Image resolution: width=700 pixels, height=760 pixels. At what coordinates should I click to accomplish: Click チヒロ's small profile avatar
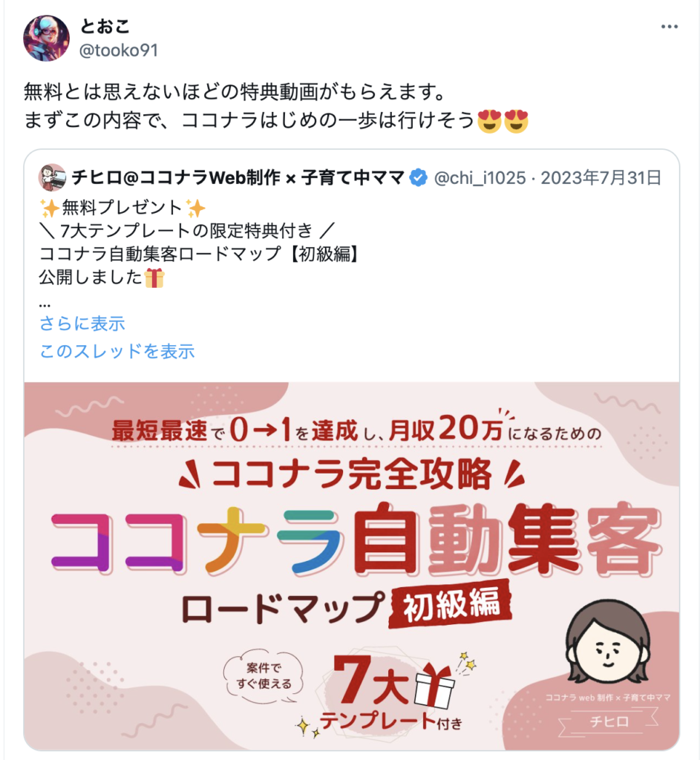tap(53, 177)
